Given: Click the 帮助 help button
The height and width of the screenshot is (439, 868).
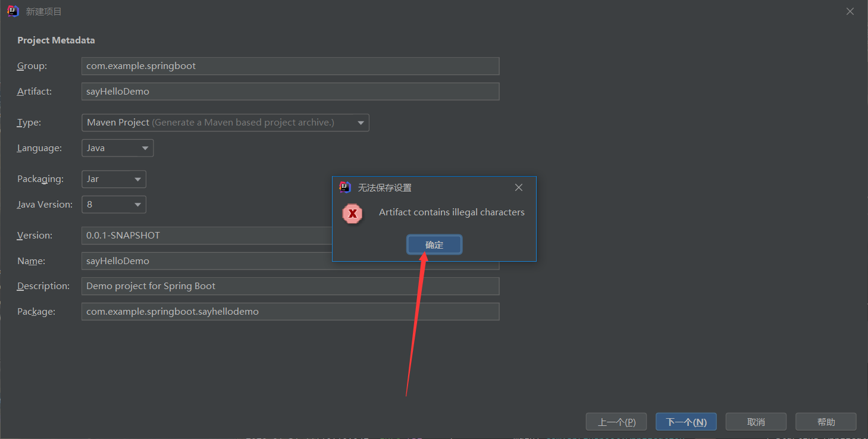Looking at the screenshot, I should tap(826, 422).
